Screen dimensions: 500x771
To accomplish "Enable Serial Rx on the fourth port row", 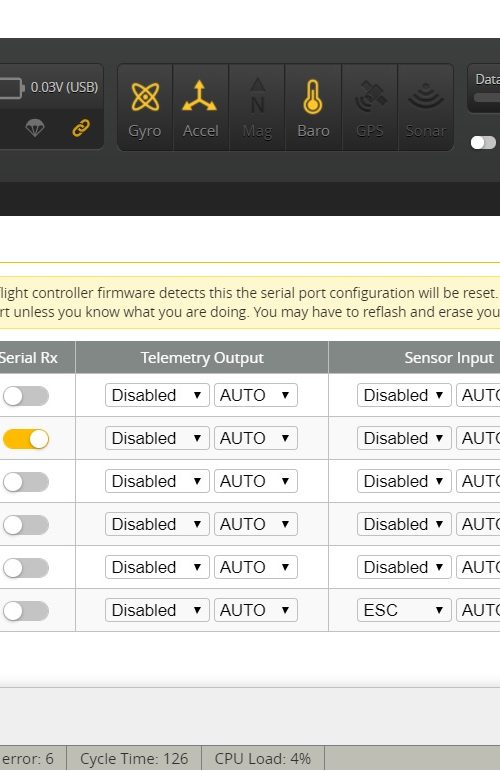I will (26, 525).
